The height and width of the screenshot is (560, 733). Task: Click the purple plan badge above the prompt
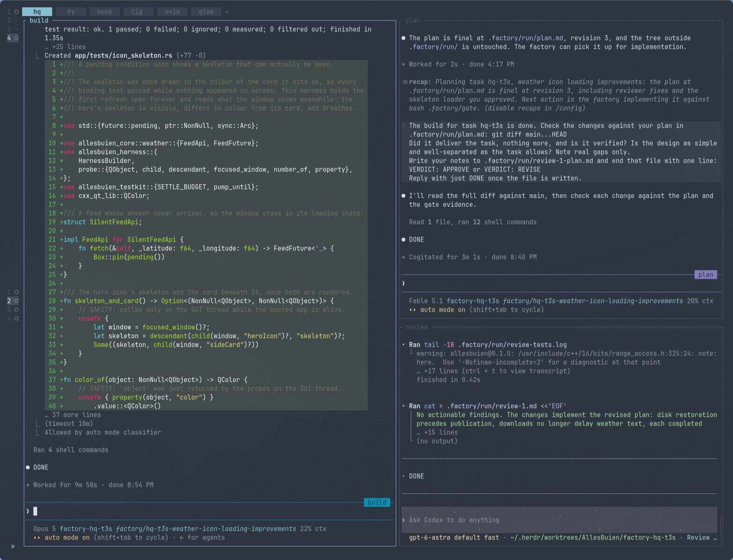706,275
